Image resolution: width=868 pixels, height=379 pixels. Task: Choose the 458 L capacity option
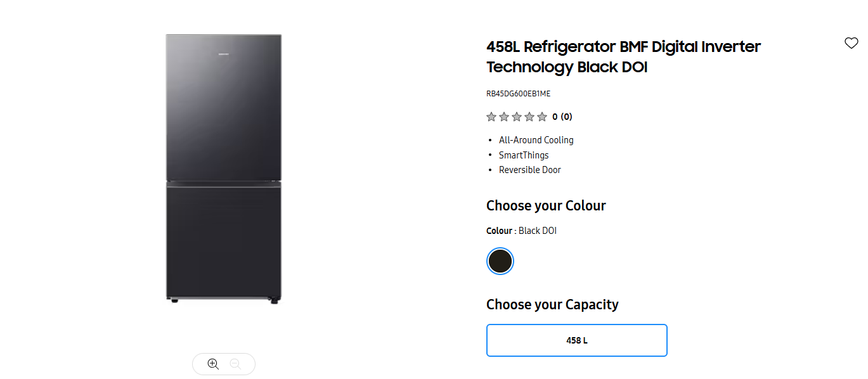point(576,340)
